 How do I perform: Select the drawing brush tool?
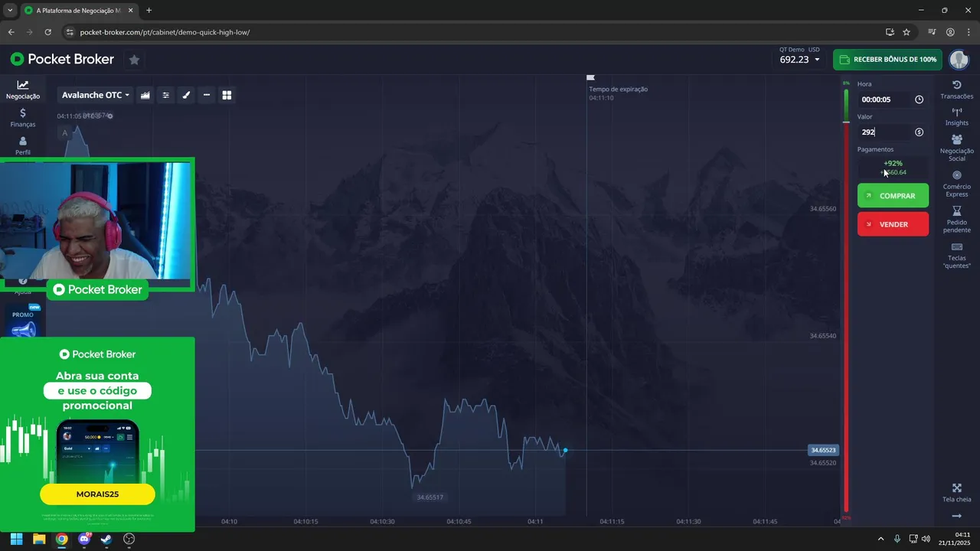pyautogui.click(x=186, y=95)
